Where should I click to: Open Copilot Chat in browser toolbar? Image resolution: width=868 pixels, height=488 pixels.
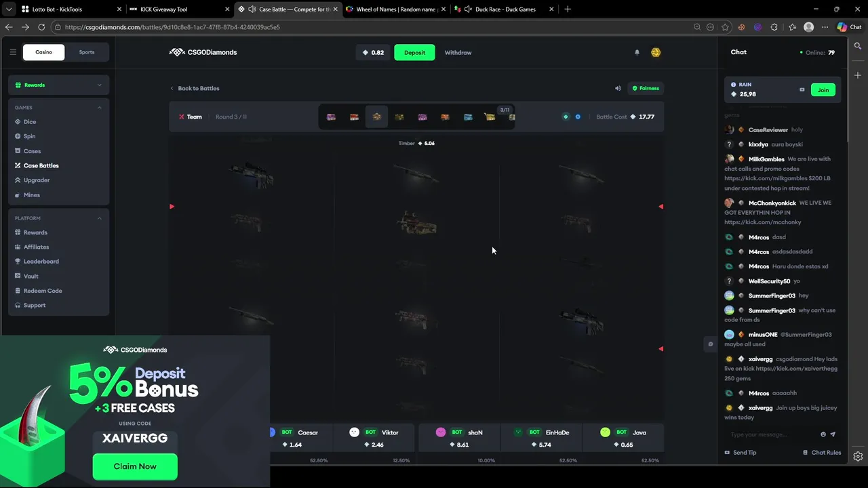click(x=849, y=27)
